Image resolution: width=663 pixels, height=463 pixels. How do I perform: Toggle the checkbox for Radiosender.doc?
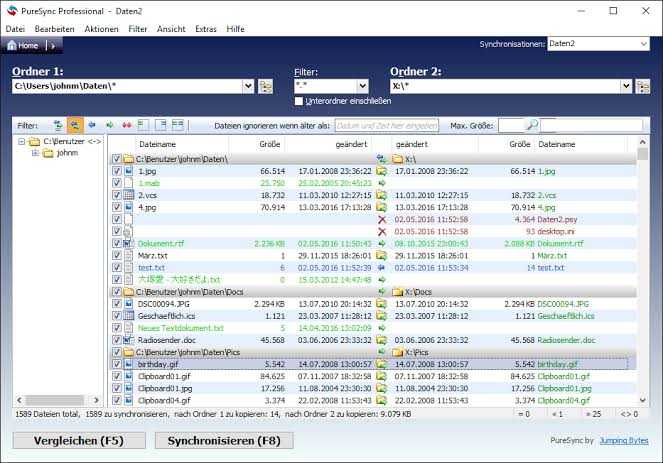(117, 339)
